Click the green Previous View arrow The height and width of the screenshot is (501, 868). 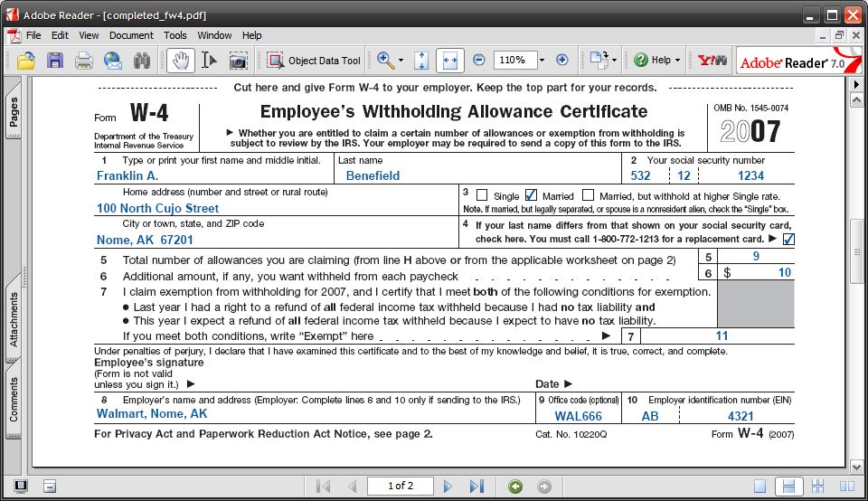pyautogui.click(x=515, y=486)
